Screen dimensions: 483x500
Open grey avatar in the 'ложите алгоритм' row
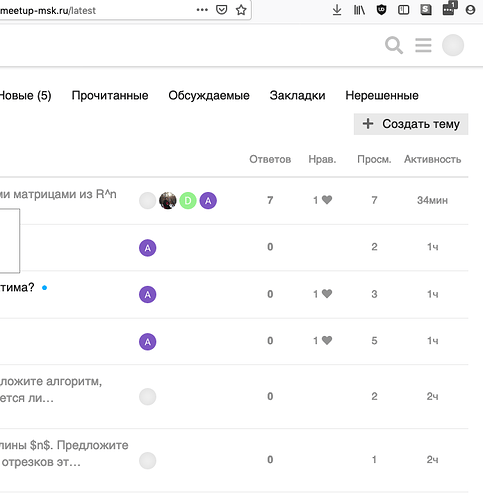(x=148, y=397)
